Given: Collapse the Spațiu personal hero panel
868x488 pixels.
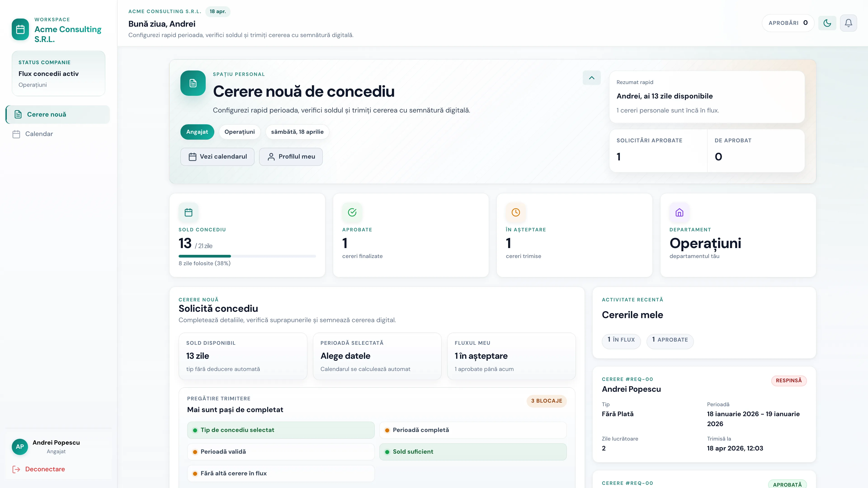Looking at the screenshot, I should pos(592,78).
